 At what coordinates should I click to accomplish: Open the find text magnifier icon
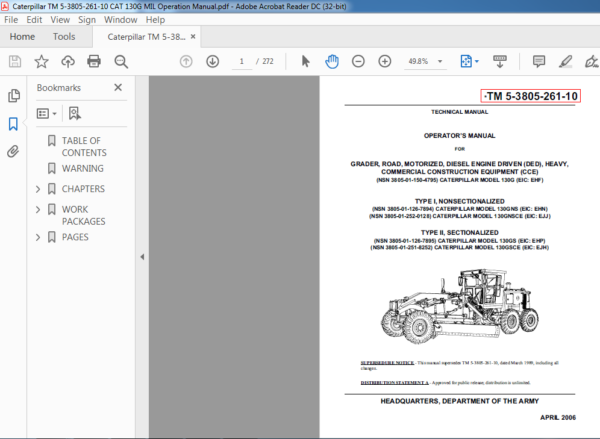click(121, 61)
